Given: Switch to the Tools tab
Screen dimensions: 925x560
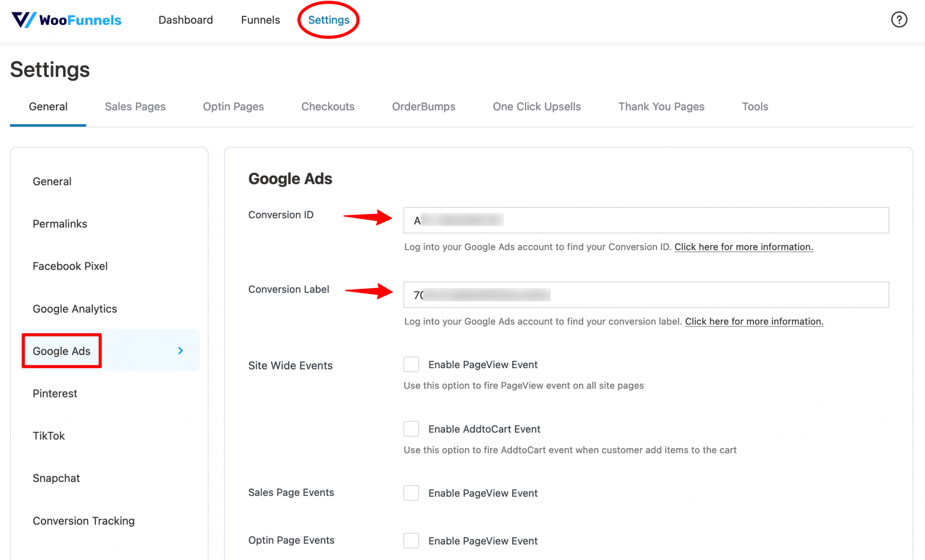Looking at the screenshot, I should pos(754,107).
